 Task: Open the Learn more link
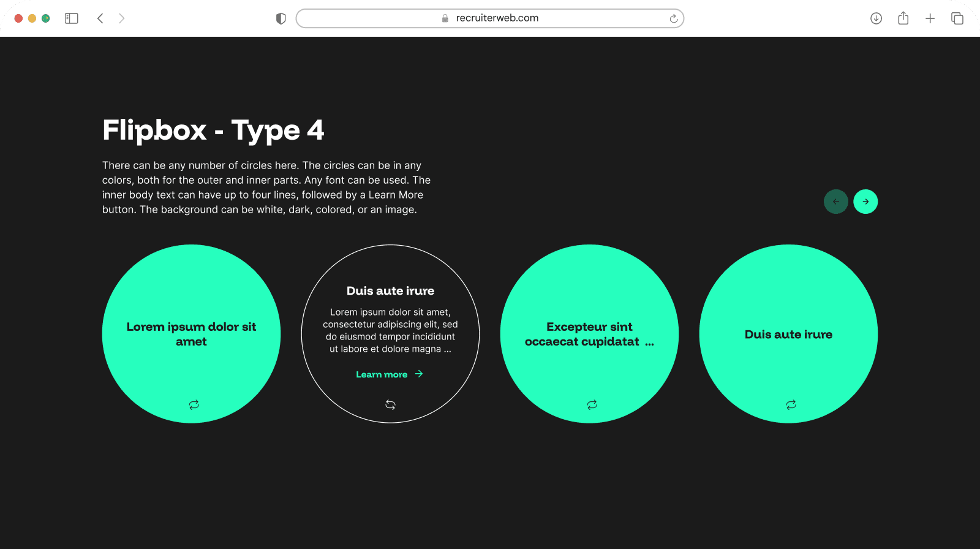382,374
